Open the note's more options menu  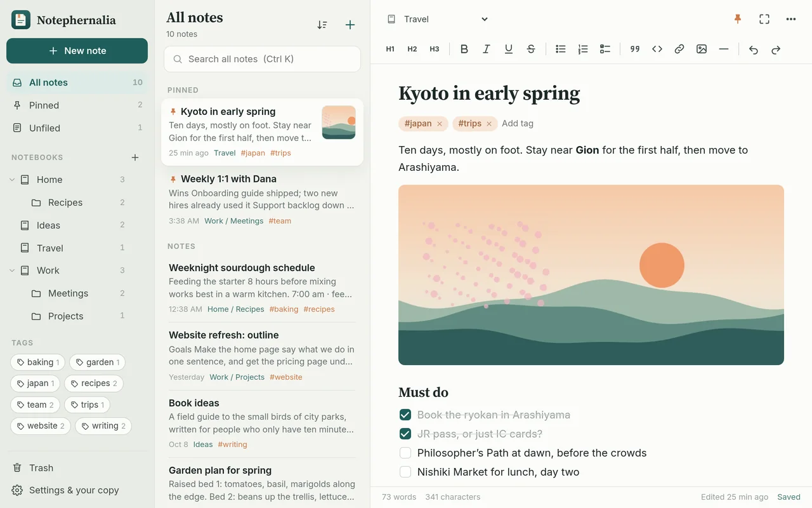(791, 19)
